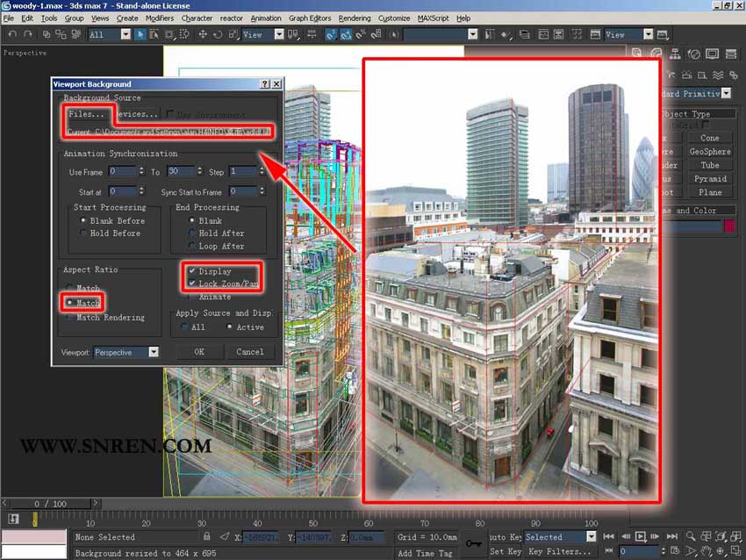
Task: Open the Viewport Perspective dropdown
Action: [154, 352]
